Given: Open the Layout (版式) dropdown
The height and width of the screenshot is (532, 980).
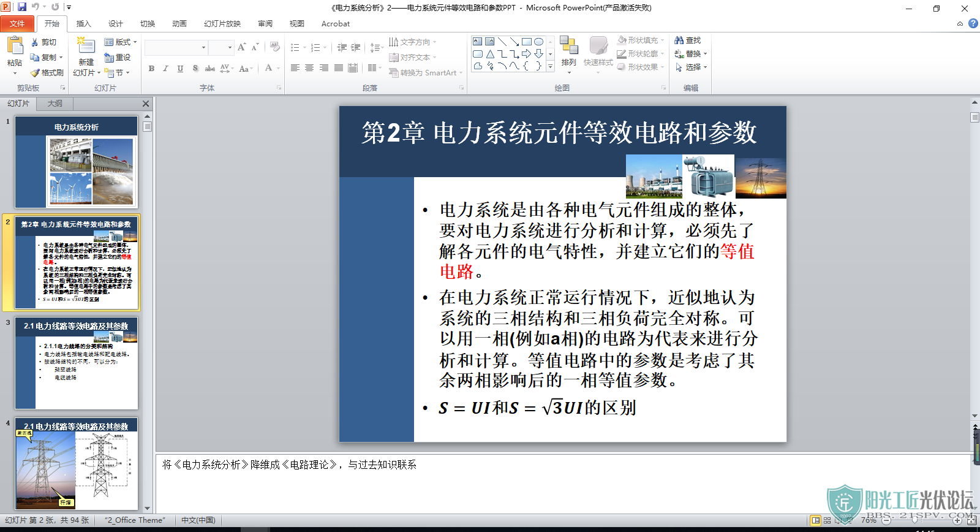Looking at the screenshot, I should click(x=120, y=42).
